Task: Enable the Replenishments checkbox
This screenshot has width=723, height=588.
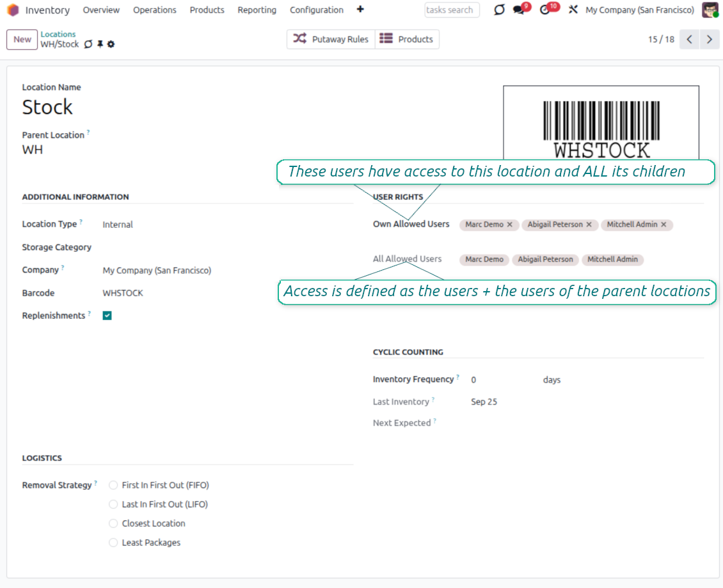Action: tap(107, 315)
